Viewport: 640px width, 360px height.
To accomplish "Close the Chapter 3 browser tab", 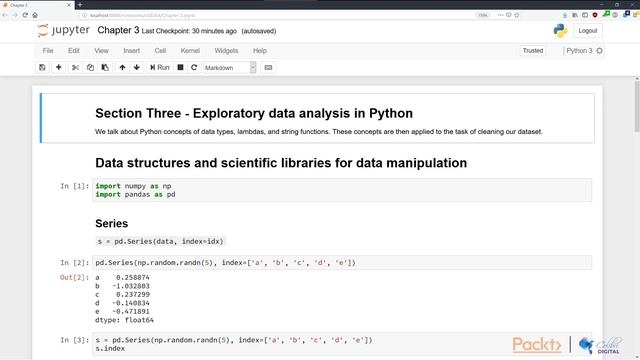I will click(69, 5).
